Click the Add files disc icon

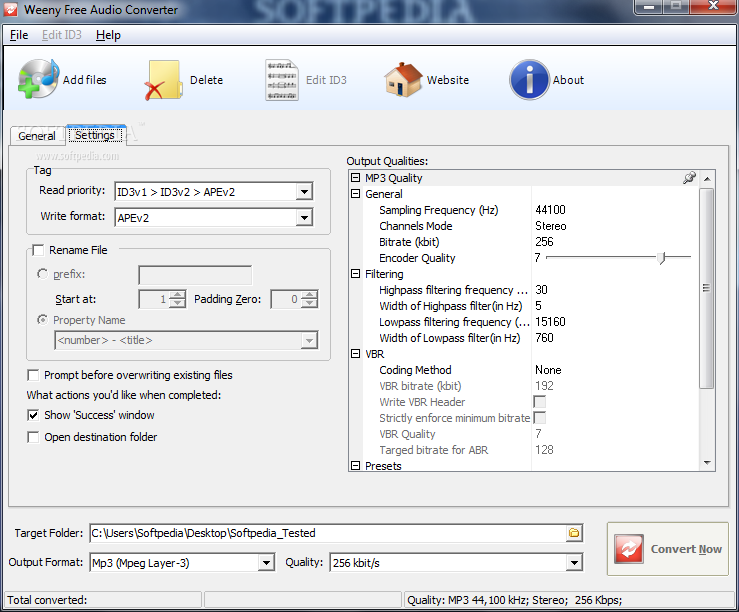(38, 79)
